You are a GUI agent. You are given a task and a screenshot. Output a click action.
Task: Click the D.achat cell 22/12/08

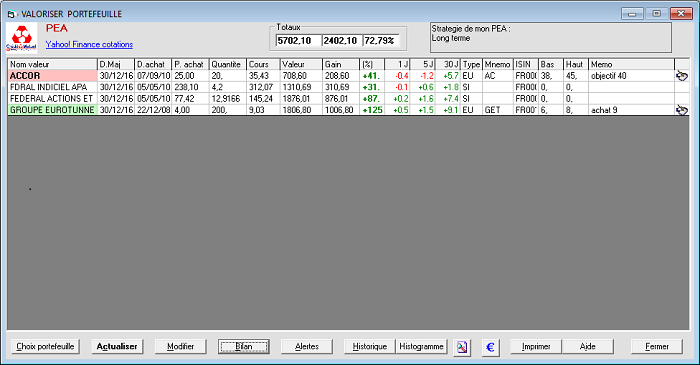point(153,110)
